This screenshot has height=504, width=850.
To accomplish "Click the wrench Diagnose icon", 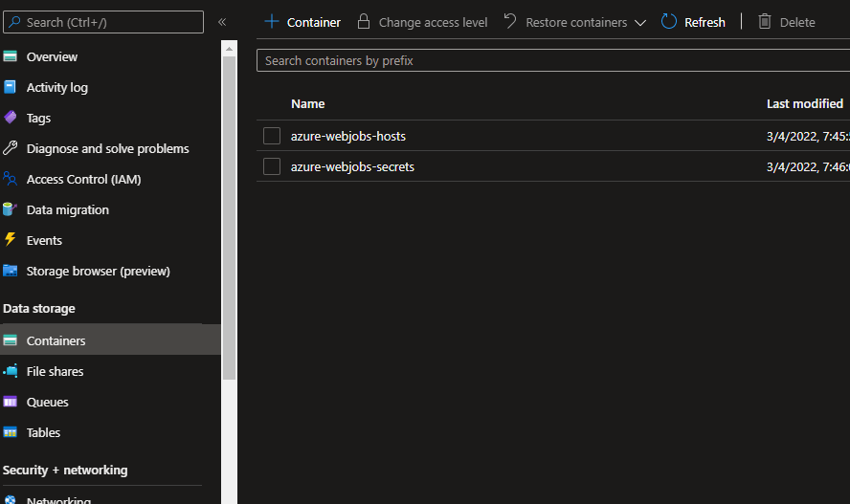I will click(10, 148).
